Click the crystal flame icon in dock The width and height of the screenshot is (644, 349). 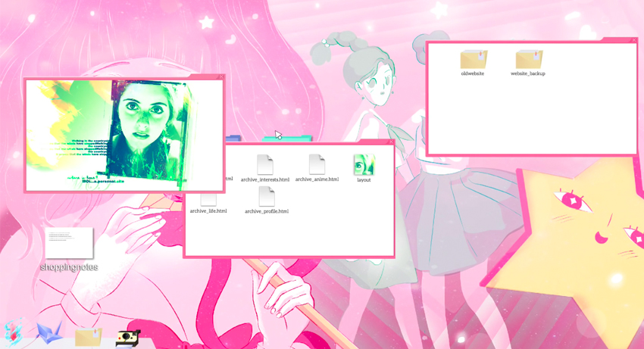pos(15,332)
